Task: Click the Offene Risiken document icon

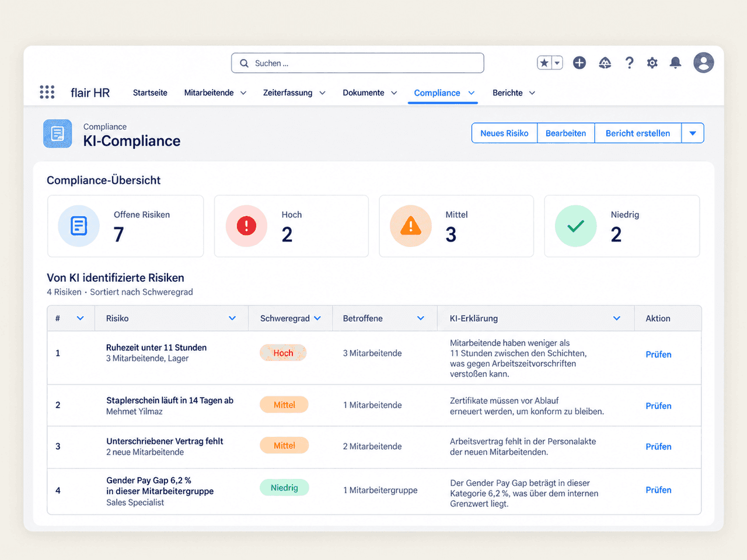Action: tap(79, 226)
